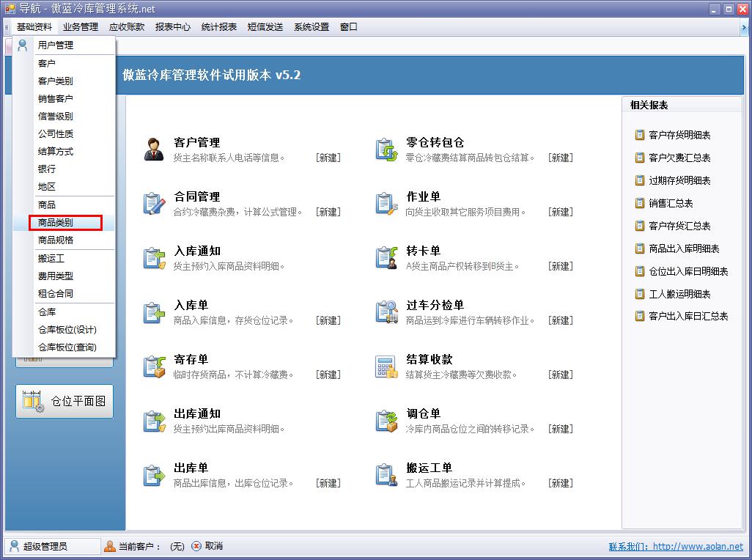Open the www.aolan.net contact link
Image resolution: width=752 pixels, height=560 pixels.
coord(697,546)
